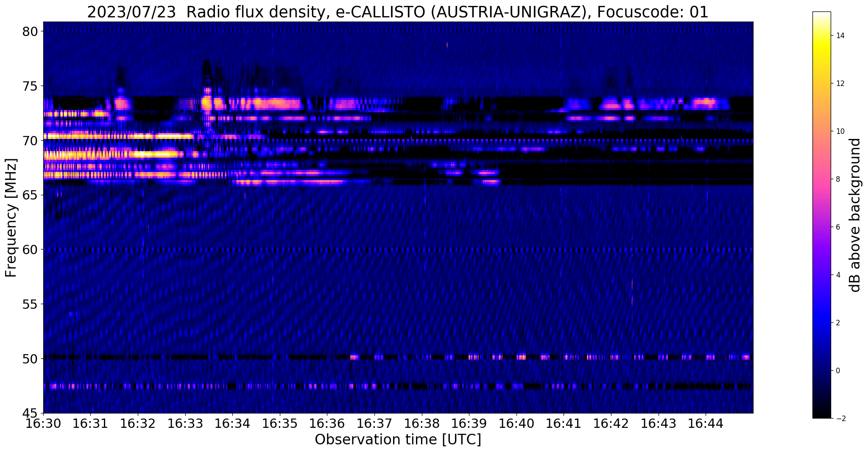
Task: Click the 16:30 time tick label
Action: pyautogui.click(x=43, y=424)
